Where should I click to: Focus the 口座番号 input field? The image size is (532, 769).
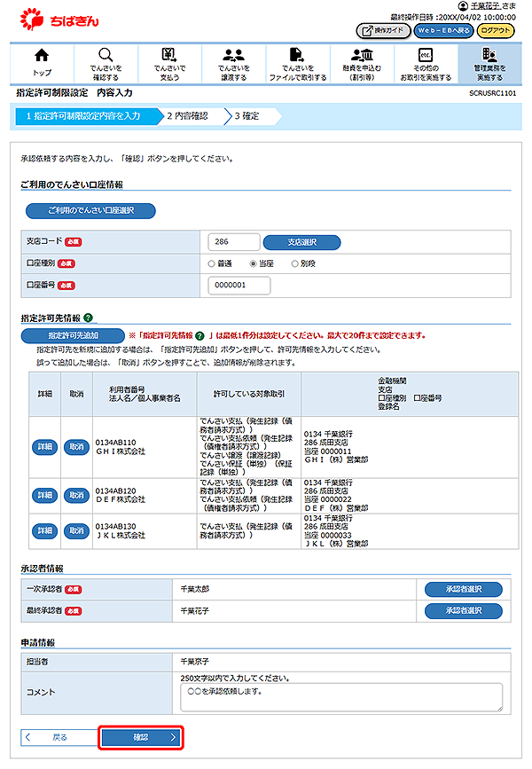coord(239,286)
